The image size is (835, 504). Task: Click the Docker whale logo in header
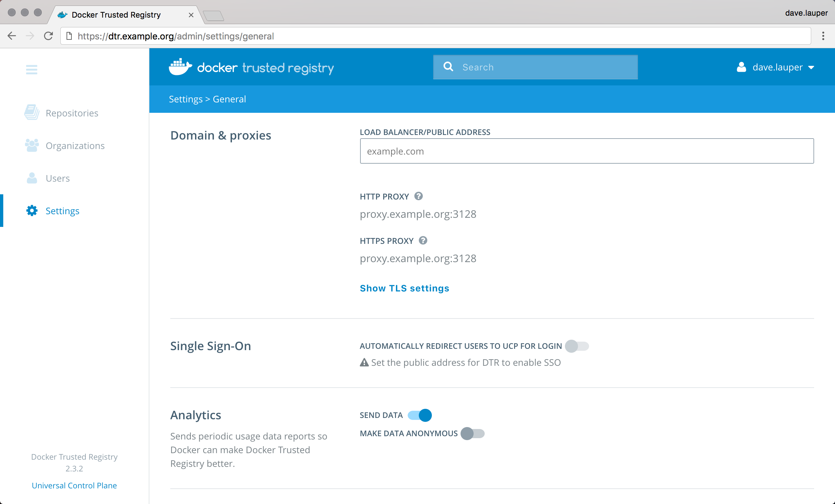click(x=180, y=67)
